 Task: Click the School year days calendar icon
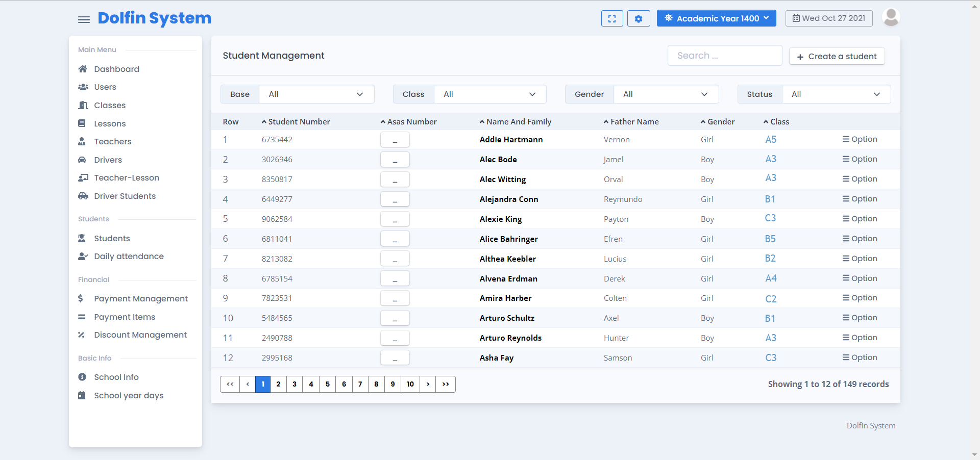coord(82,395)
